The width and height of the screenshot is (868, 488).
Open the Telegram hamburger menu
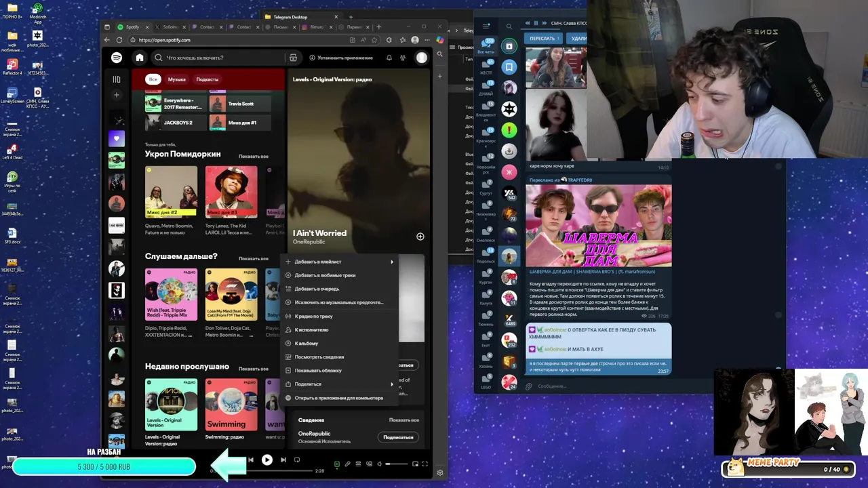point(486,26)
